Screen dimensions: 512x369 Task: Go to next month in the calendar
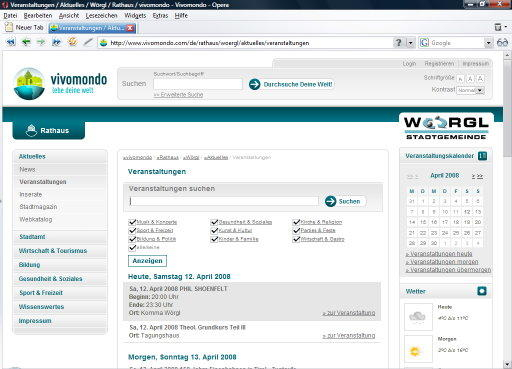(x=473, y=176)
